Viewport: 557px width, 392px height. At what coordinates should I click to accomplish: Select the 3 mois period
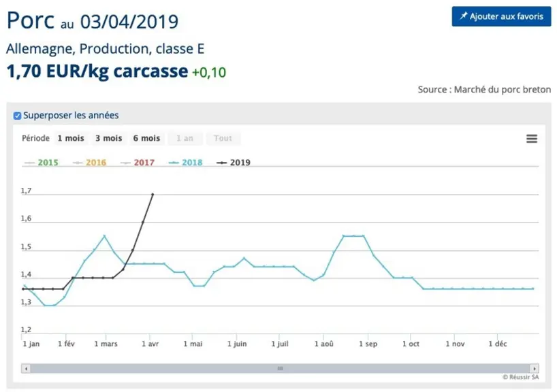pos(108,138)
